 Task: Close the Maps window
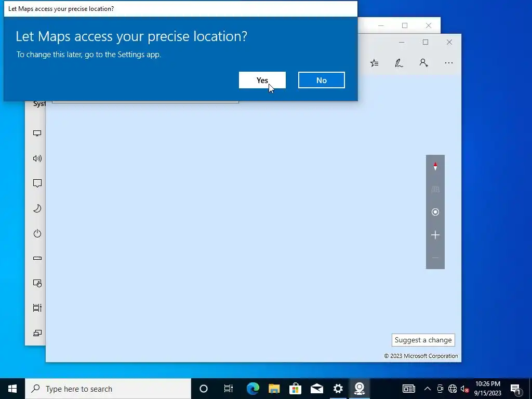[x=449, y=42]
